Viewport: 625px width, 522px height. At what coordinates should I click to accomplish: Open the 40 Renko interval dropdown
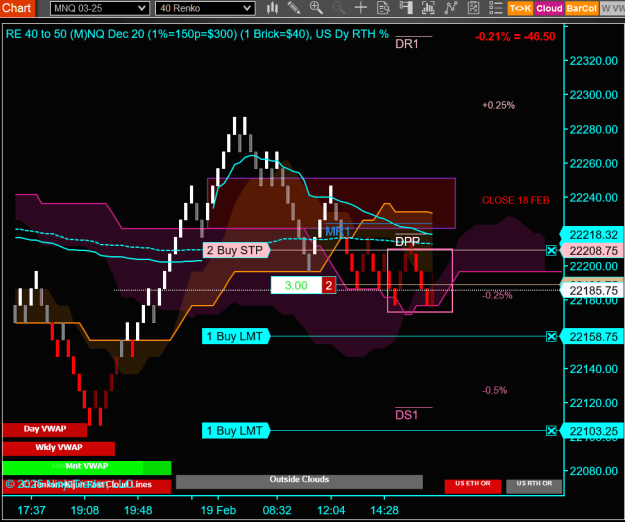(205, 8)
